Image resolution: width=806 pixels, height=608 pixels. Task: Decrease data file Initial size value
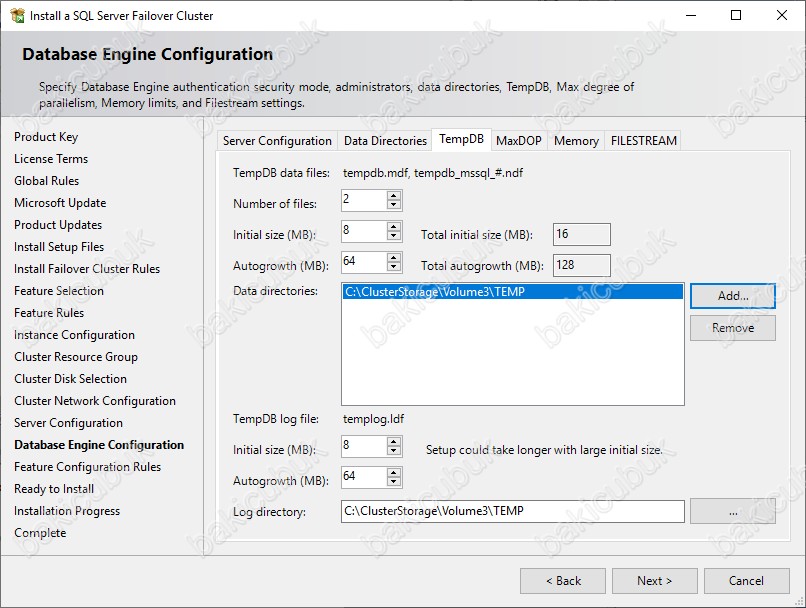tap(394, 235)
